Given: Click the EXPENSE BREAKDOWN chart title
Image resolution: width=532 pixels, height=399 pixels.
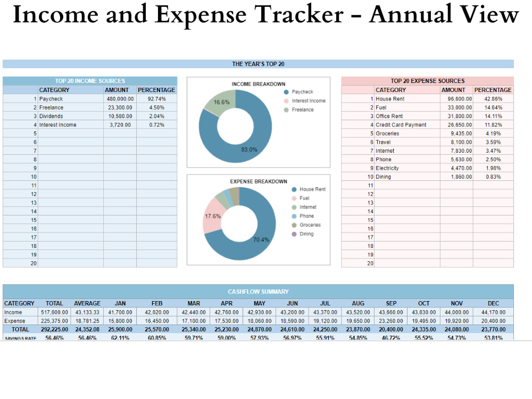Looking at the screenshot, I should pos(259,181).
